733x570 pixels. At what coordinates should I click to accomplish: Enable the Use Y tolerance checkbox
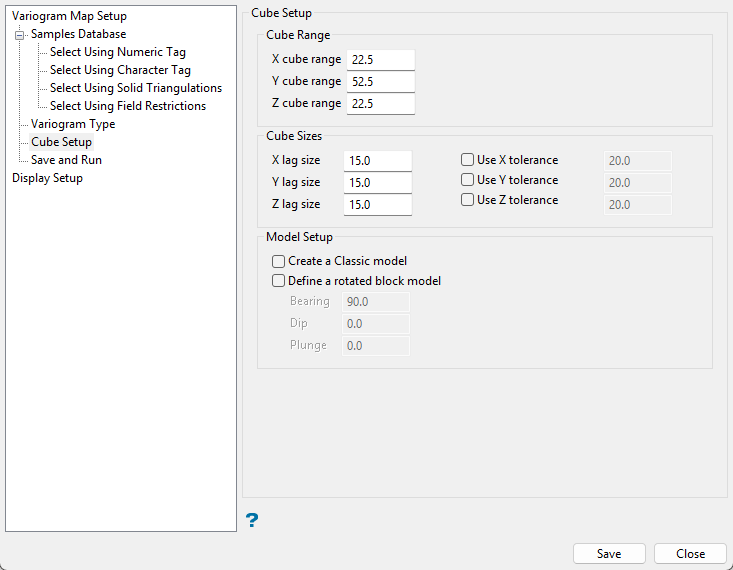(467, 180)
